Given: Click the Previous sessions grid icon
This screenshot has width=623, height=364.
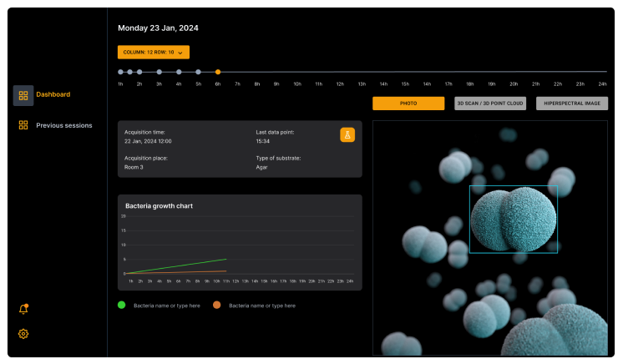Looking at the screenshot, I should tap(23, 125).
